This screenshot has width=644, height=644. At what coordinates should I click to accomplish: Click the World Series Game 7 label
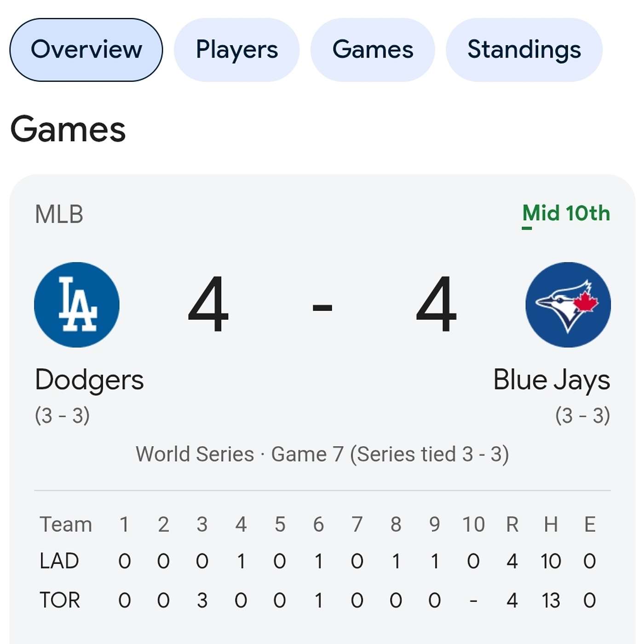click(x=322, y=454)
